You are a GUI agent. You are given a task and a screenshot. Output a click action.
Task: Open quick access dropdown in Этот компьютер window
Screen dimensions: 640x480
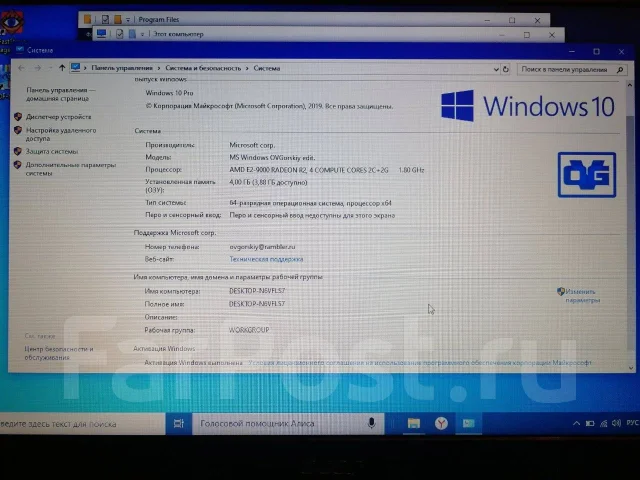pyautogui.click(x=142, y=34)
